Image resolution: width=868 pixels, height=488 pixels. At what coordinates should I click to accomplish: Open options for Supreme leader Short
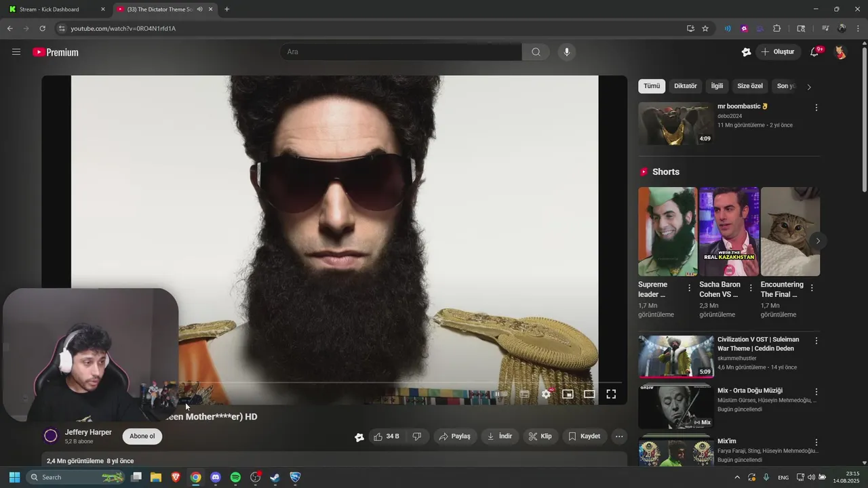tap(690, 288)
